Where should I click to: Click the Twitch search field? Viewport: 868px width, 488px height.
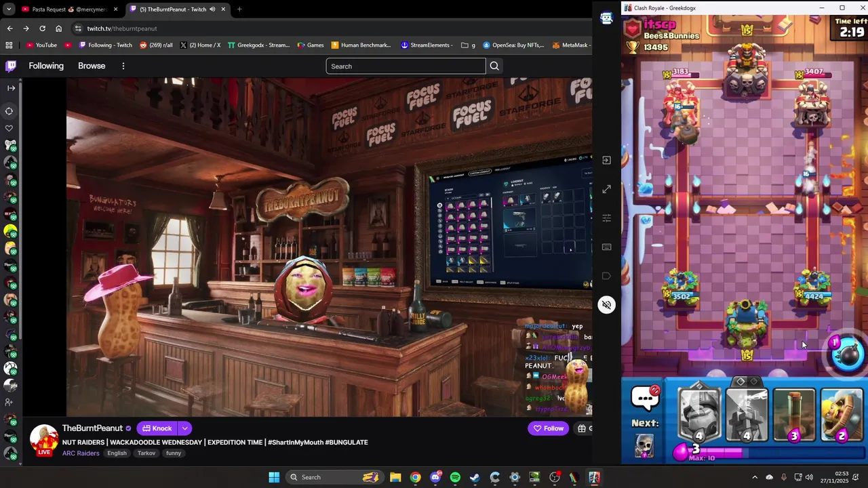pyautogui.click(x=406, y=66)
